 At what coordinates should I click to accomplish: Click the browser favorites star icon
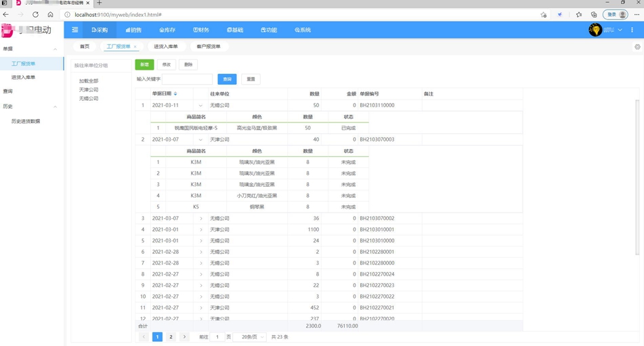(x=578, y=14)
